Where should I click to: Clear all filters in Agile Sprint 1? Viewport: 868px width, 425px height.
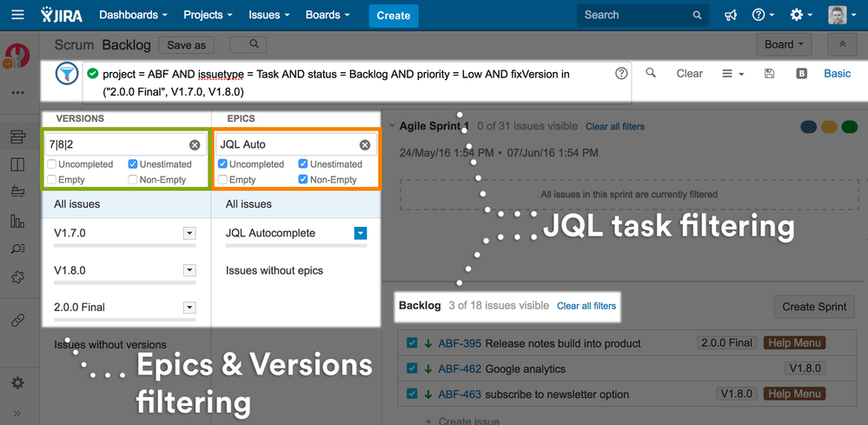[615, 127]
